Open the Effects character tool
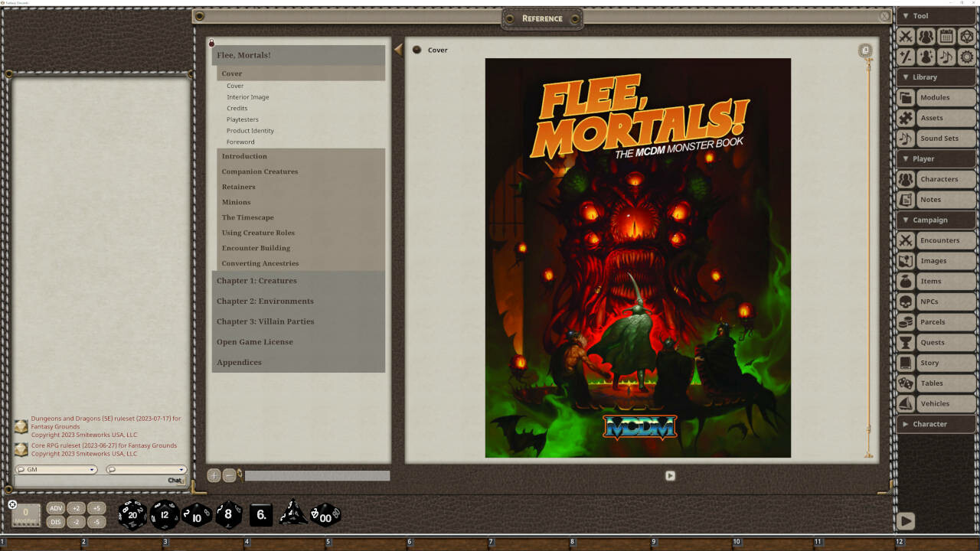The image size is (980, 551). pos(926,57)
